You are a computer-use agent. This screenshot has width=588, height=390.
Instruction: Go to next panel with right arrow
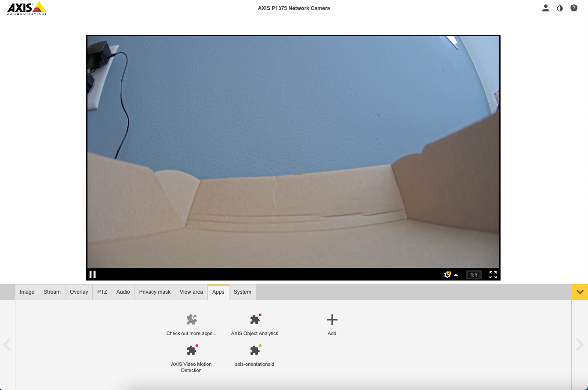coord(580,345)
